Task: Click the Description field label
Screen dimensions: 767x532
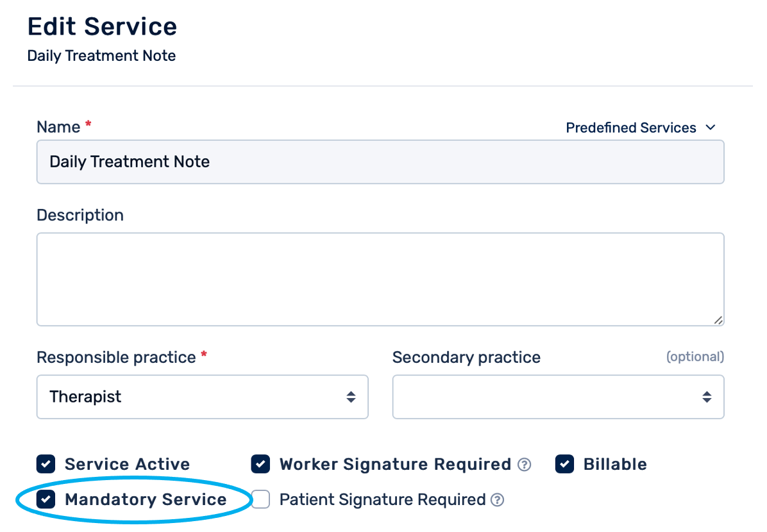Action: coord(80,215)
